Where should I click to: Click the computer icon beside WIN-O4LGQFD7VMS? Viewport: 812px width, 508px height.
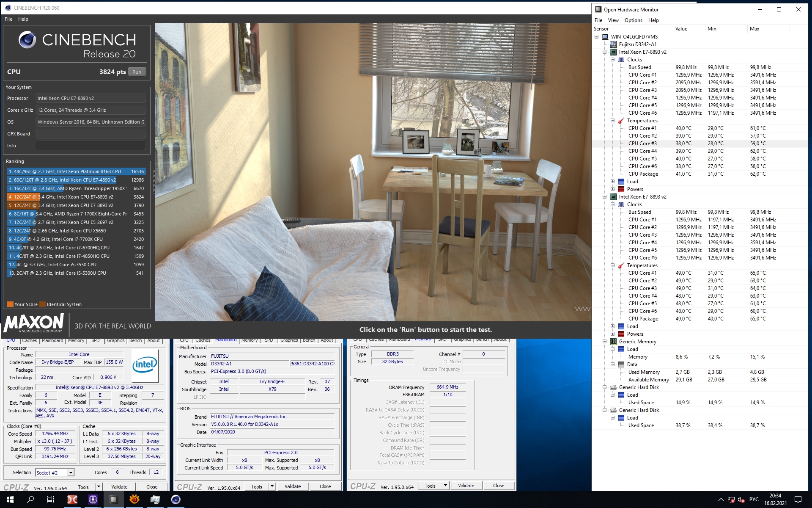click(x=605, y=37)
